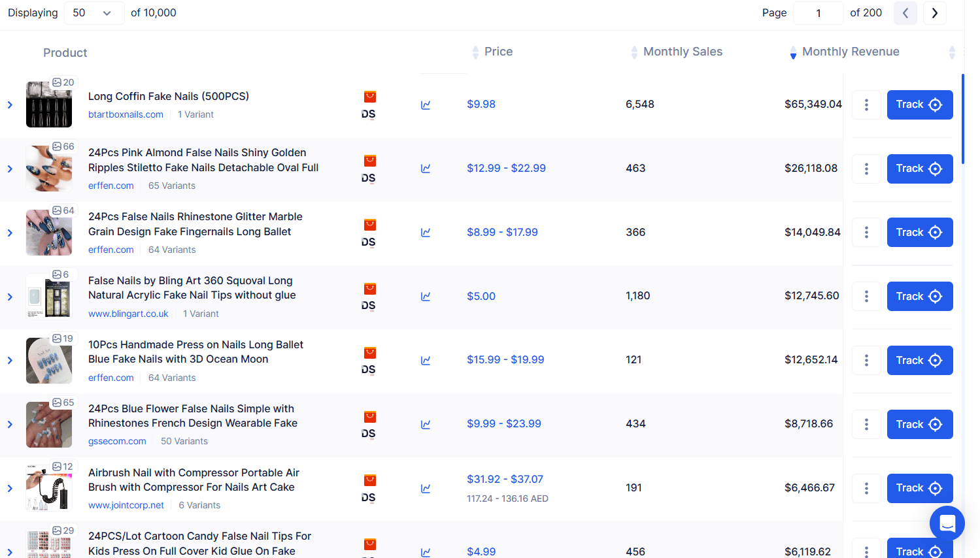Open 24Pcs Pink Almond False Nails thumbnail

(x=49, y=169)
